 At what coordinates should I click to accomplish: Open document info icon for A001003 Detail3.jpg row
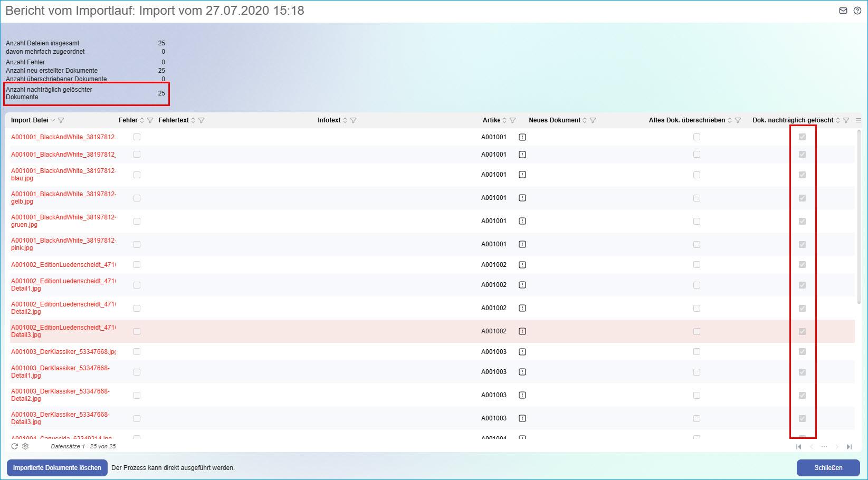pyautogui.click(x=522, y=418)
